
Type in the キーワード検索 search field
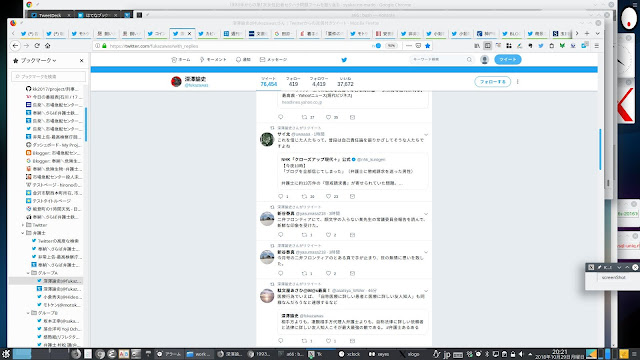click(438, 60)
